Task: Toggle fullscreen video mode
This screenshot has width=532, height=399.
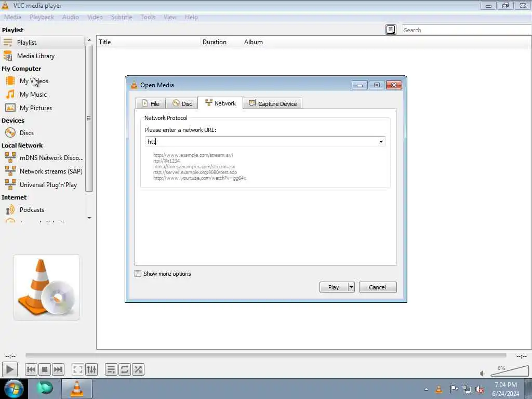Action: pos(78,369)
